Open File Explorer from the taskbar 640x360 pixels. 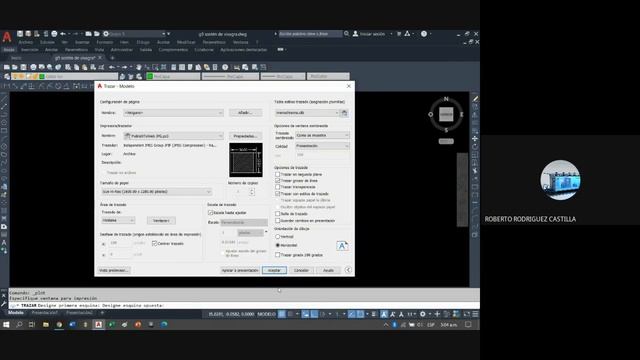(x=46, y=324)
